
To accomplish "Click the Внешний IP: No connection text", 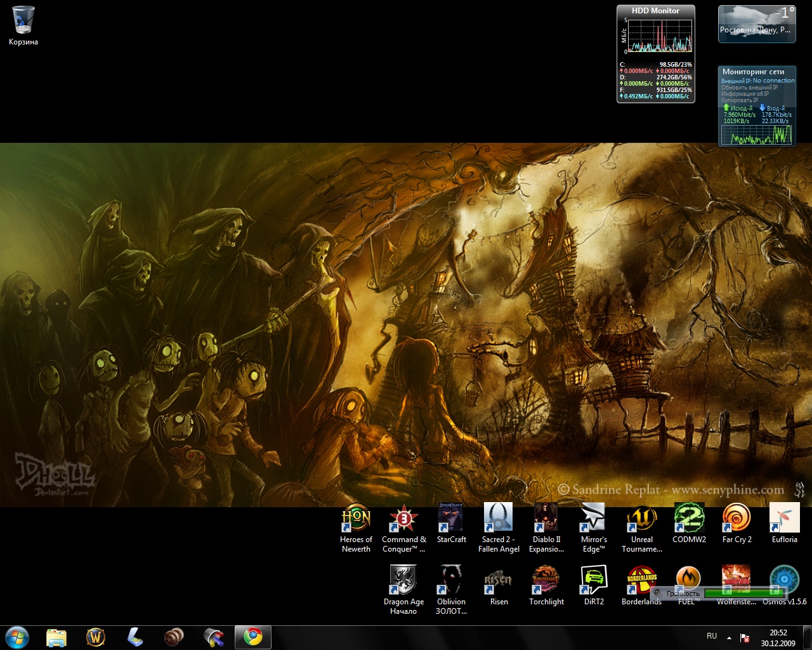I will tap(758, 81).
